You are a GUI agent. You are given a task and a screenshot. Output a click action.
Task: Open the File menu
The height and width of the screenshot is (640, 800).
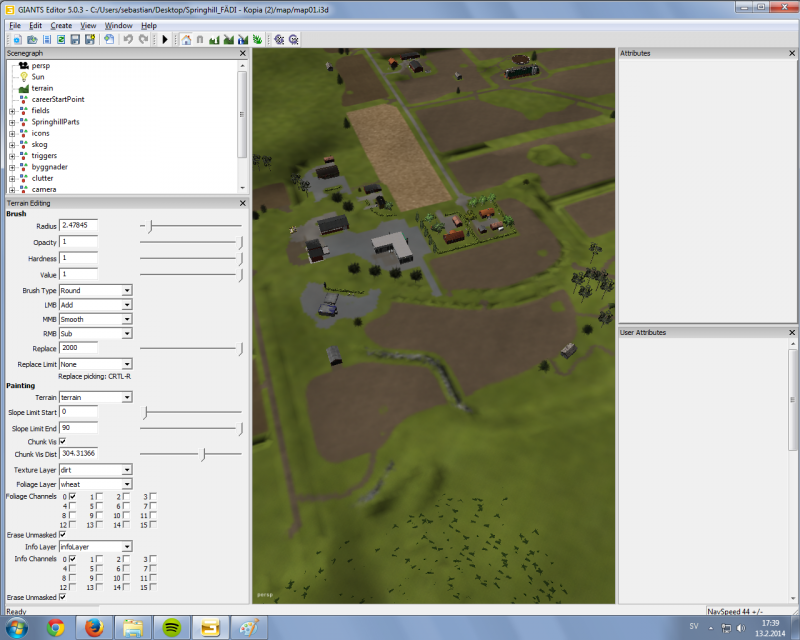point(15,26)
